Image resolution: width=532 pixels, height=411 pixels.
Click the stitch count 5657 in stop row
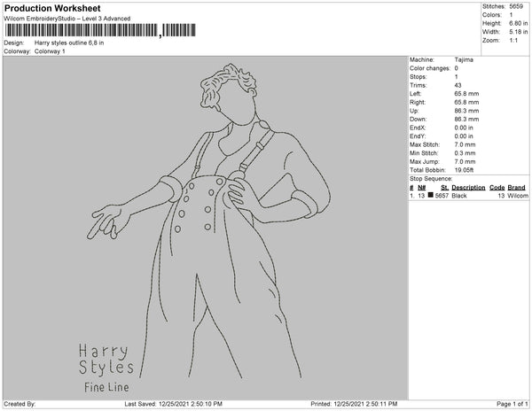tap(442, 196)
